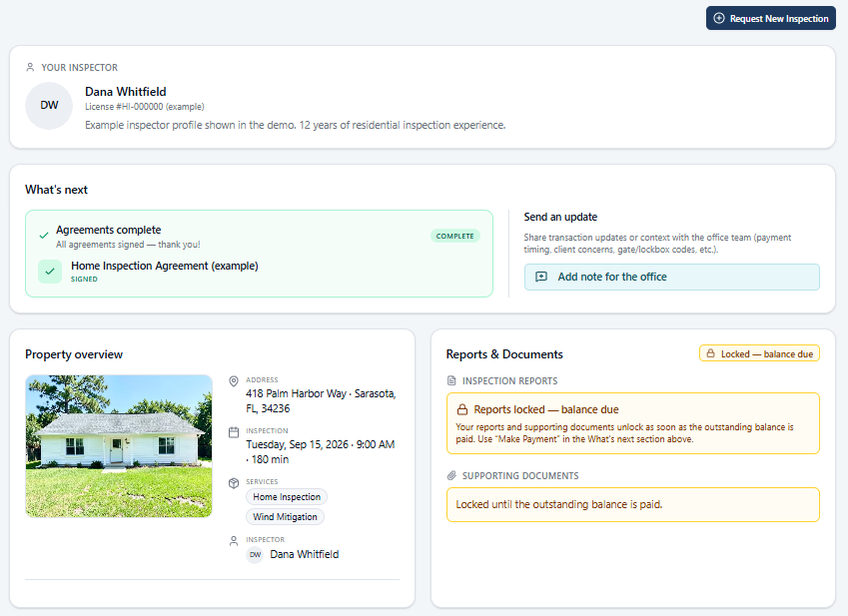Click the person icon beside YOUR INSPECTOR
Image resolution: width=848 pixels, height=616 pixels.
coord(30,67)
